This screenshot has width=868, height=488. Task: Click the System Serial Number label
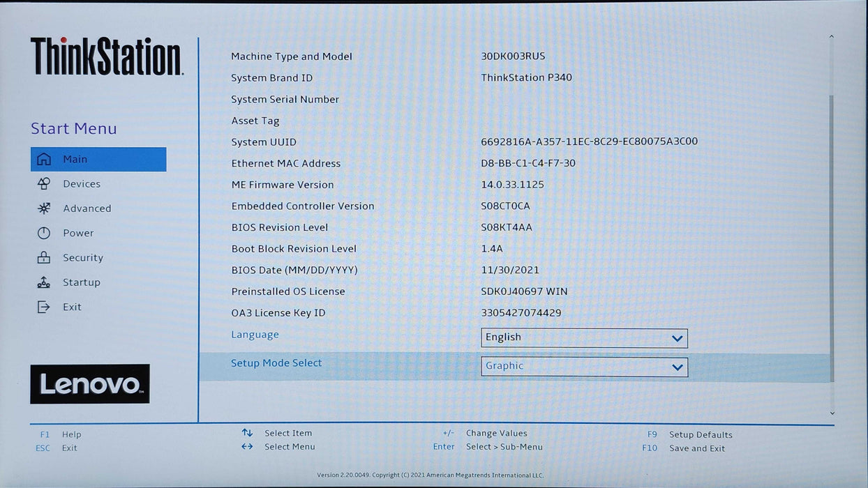pos(285,100)
